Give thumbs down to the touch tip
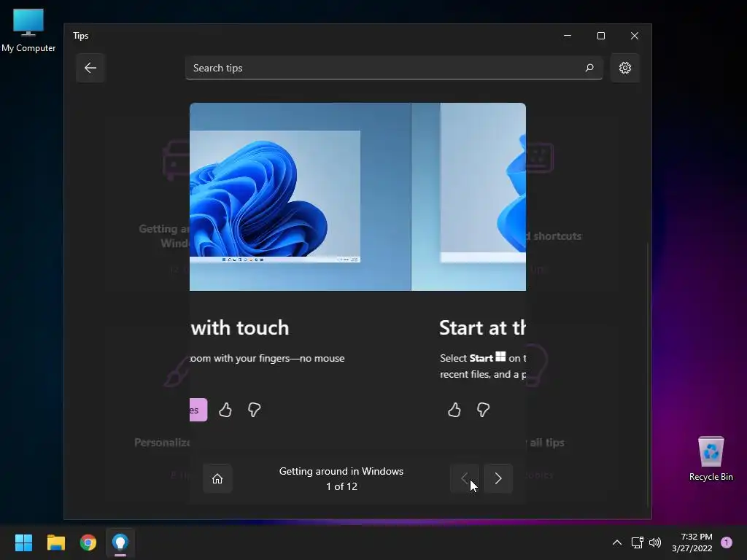This screenshot has height=560, width=747. pos(255,410)
